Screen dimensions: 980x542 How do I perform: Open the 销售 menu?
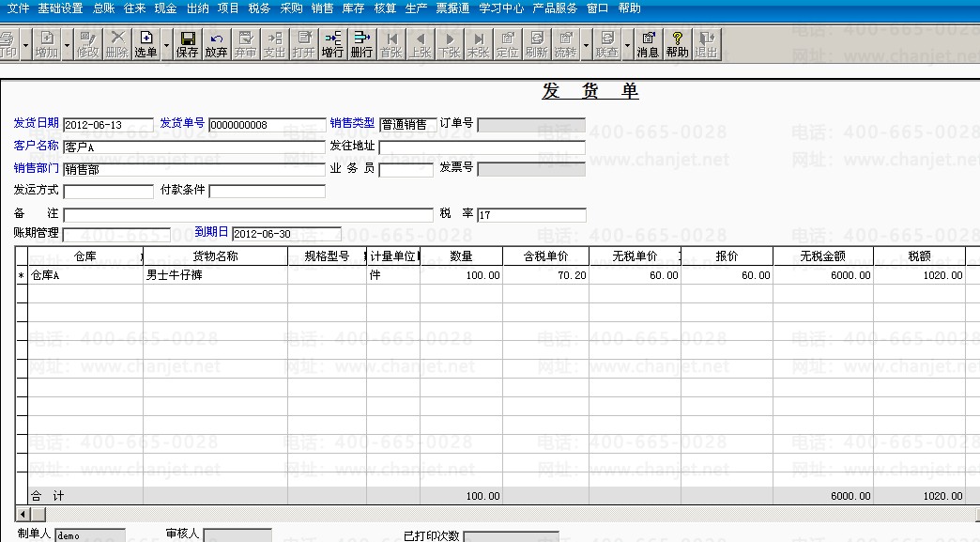323,8
